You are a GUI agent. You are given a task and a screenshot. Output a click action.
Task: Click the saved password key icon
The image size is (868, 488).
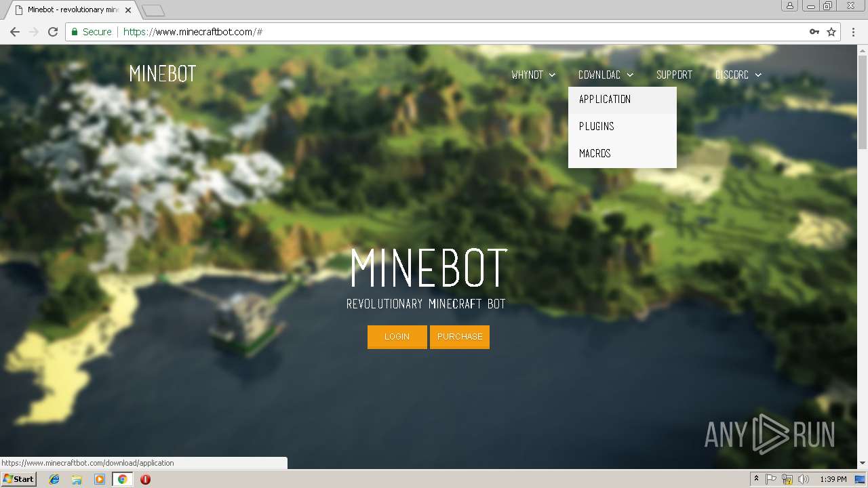click(x=814, y=32)
